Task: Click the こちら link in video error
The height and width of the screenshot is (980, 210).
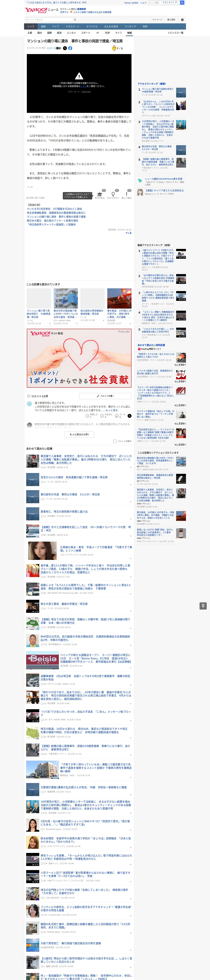Action: (x=83, y=86)
